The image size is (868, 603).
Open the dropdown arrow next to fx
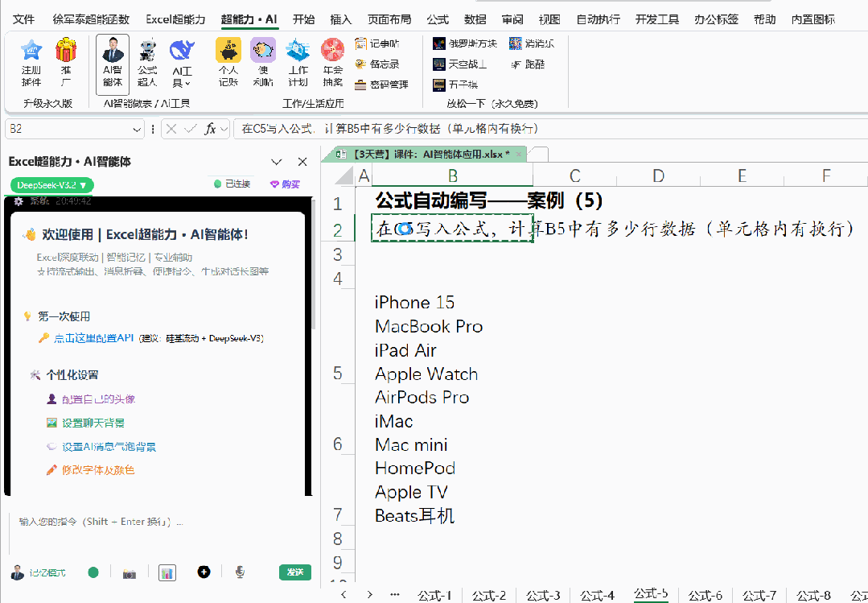point(224,129)
